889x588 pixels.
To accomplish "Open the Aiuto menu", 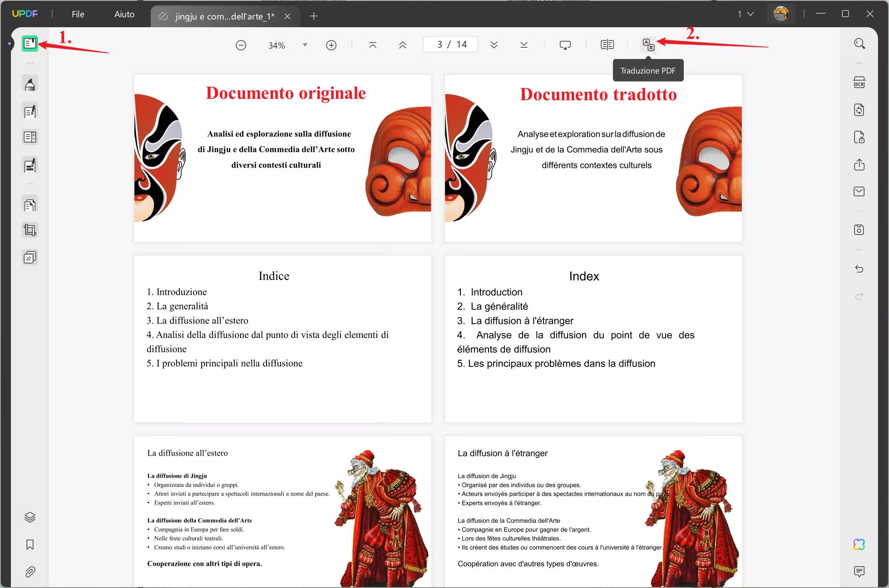I will 124,14.
